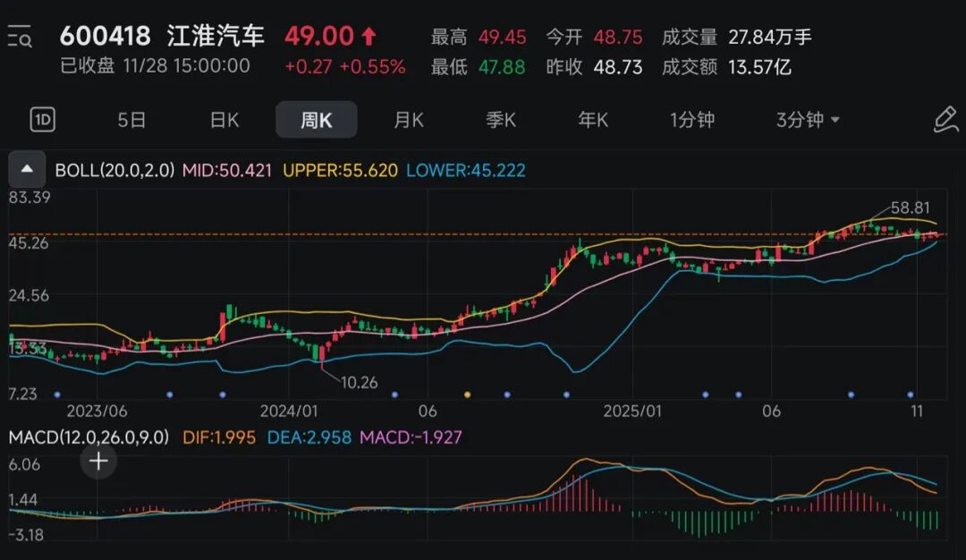Click the MID:50.421 value
Viewport: 966px width, 560px height.
pos(226,170)
